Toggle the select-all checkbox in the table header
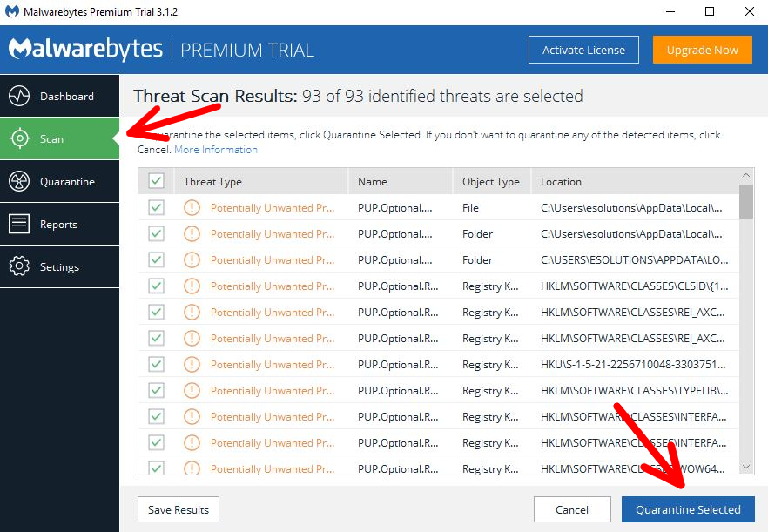The height and width of the screenshot is (532, 768). coord(156,181)
